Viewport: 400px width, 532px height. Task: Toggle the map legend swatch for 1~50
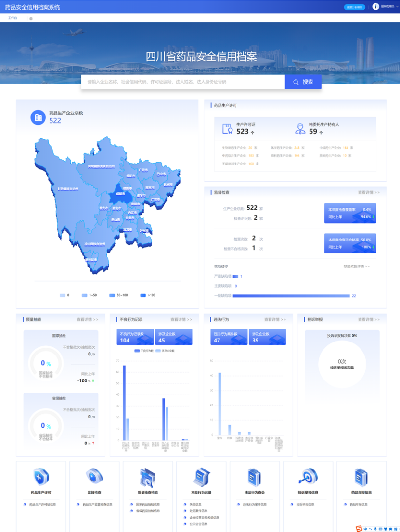pos(85,295)
